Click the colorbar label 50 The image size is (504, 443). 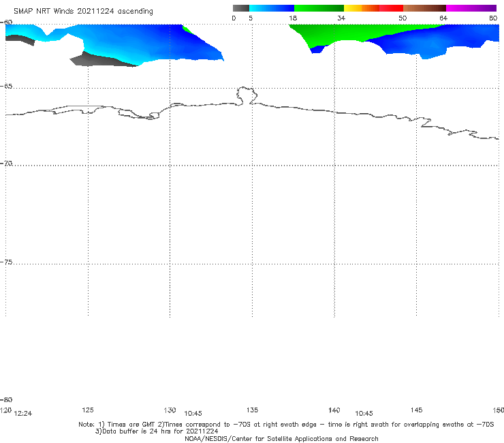point(403,18)
